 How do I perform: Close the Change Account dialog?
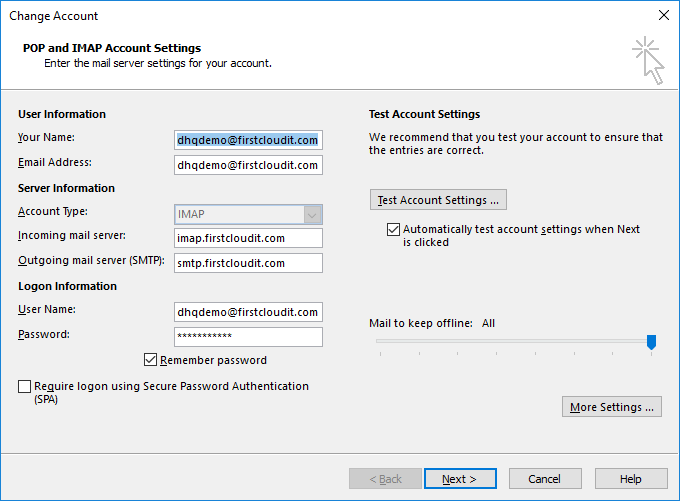click(x=664, y=15)
